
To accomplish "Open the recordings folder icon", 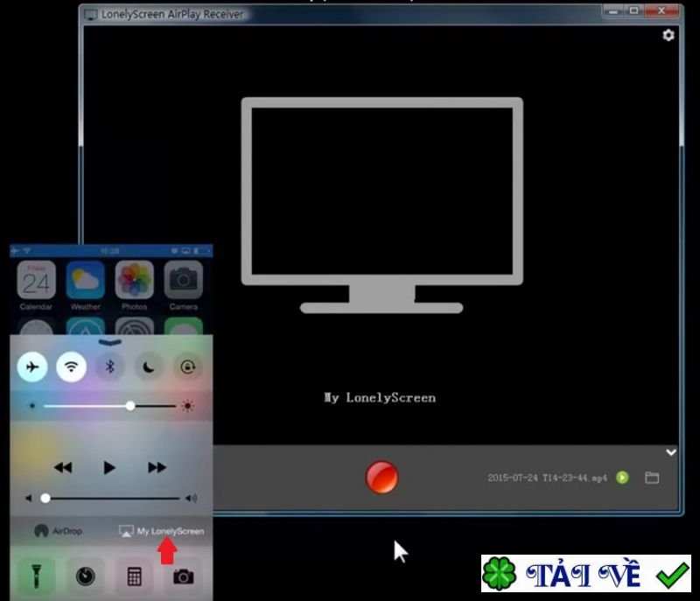I will pos(652,478).
